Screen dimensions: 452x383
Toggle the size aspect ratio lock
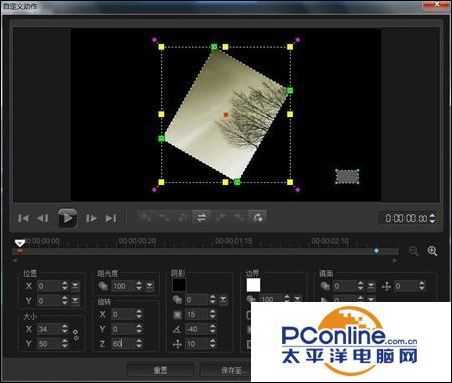click(76, 335)
